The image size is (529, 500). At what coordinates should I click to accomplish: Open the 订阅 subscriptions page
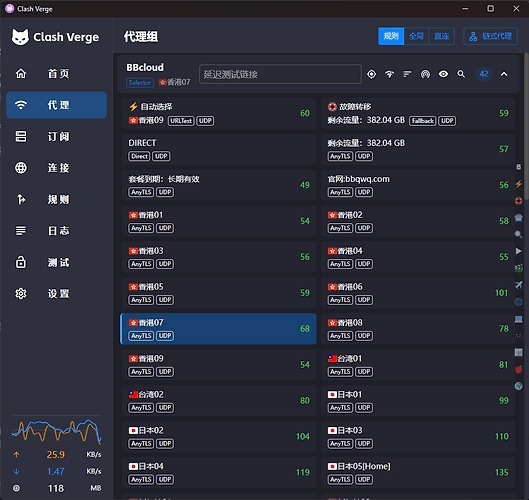pyautogui.click(x=56, y=136)
